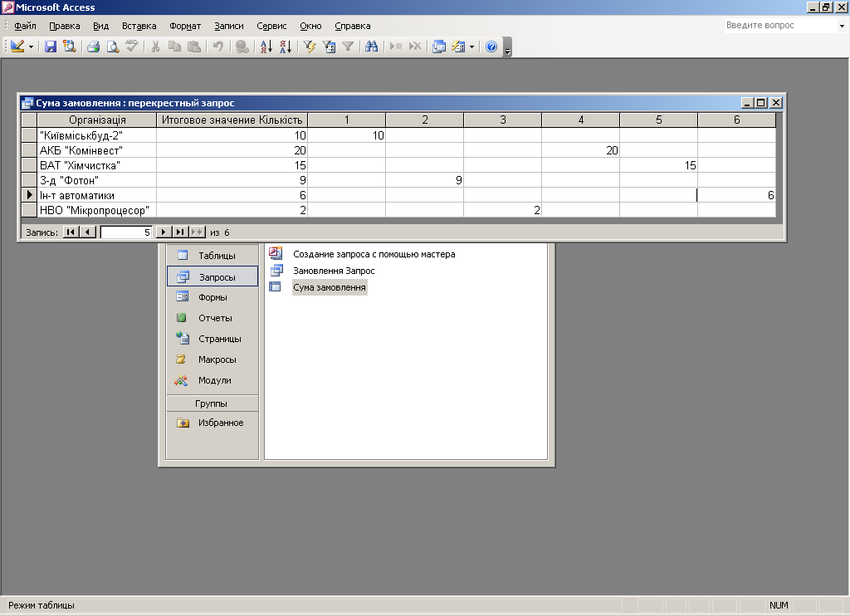850x616 pixels.
Task: Open the Формат menu
Action: click(185, 26)
